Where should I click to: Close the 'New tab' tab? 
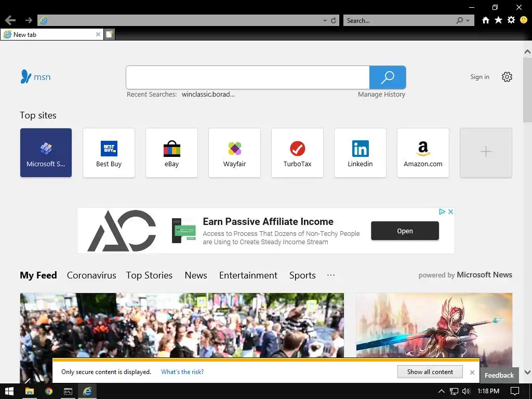[x=98, y=34]
